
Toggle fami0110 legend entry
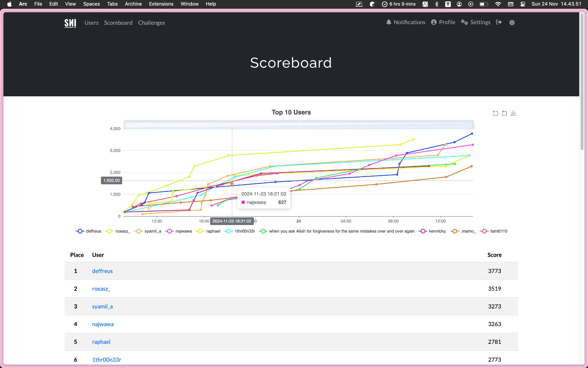tap(494, 231)
